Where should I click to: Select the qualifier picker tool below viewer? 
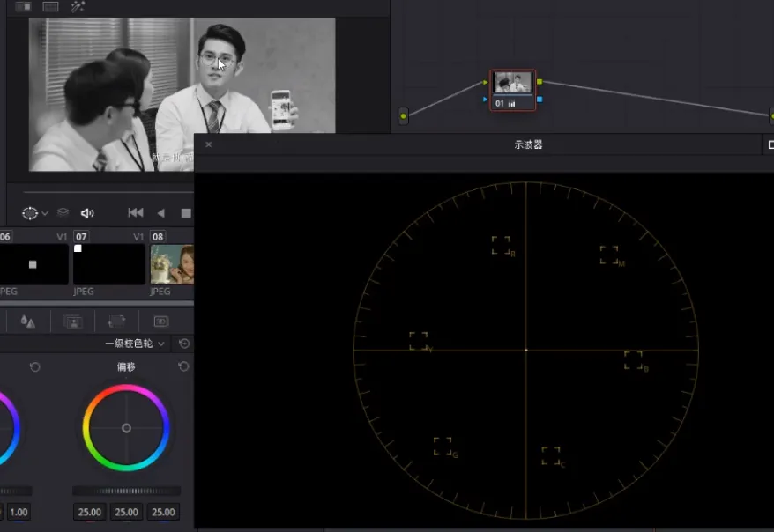tap(30, 213)
